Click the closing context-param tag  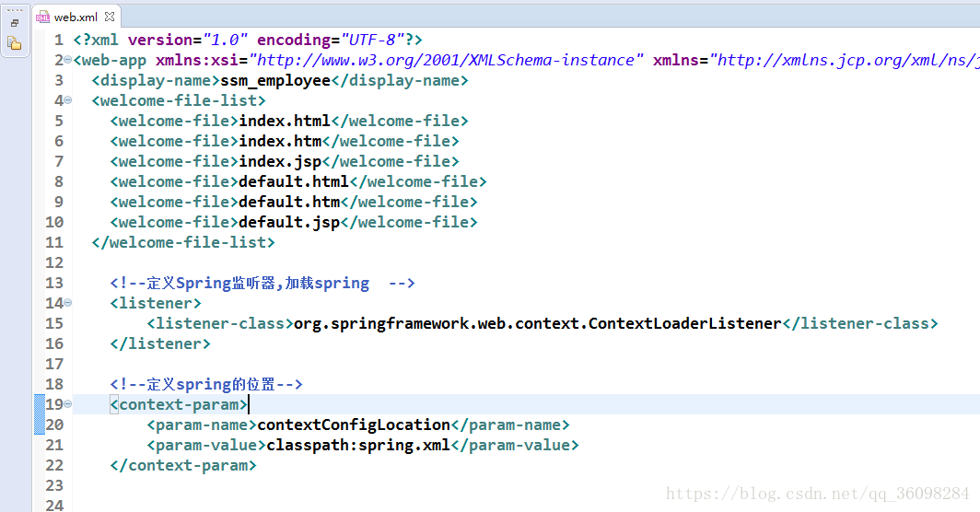183,465
